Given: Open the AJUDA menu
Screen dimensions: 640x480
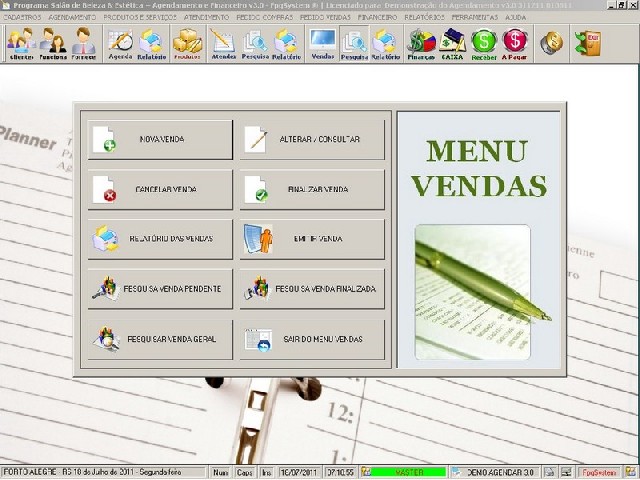Looking at the screenshot, I should pos(516,18).
